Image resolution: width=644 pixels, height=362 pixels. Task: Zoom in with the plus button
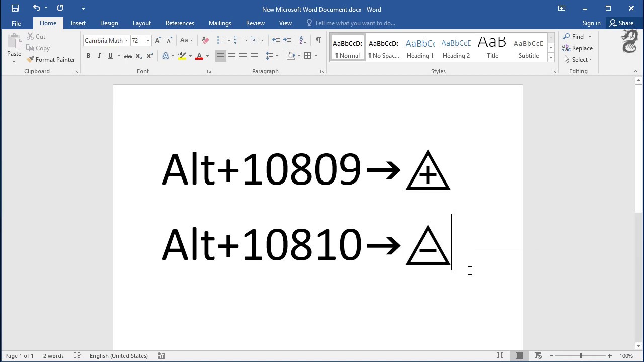pos(610,356)
